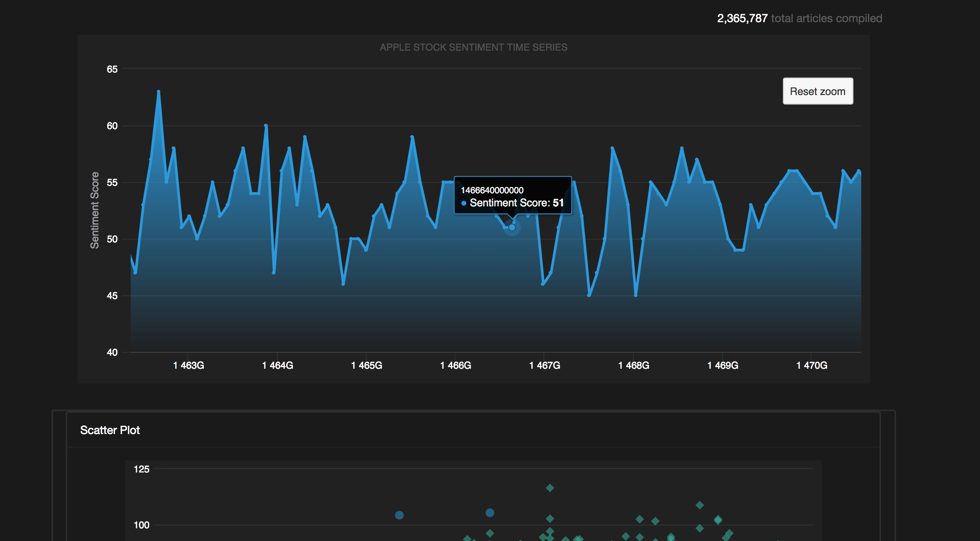This screenshot has width=980, height=541.
Task: Click the 100 label on scatter y-axis
Action: click(x=141, y=525)
